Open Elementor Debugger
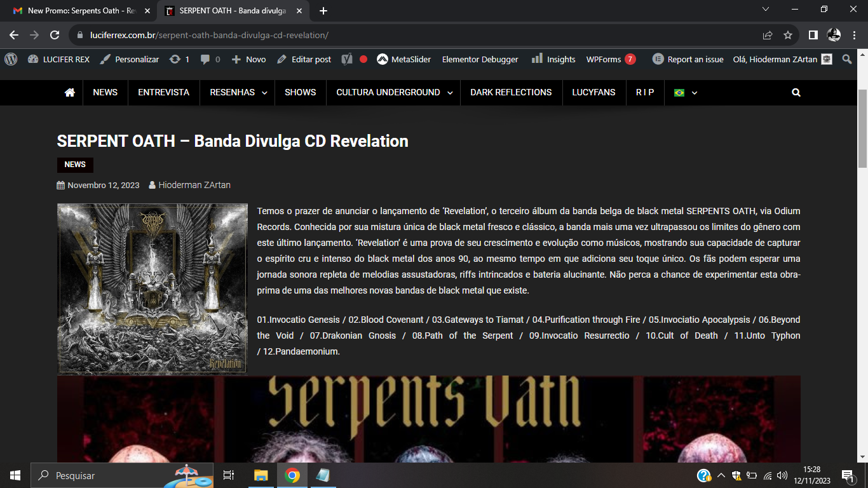Image resolution: width=868 pixels, height=488 pixels. (x=480, y=59)
